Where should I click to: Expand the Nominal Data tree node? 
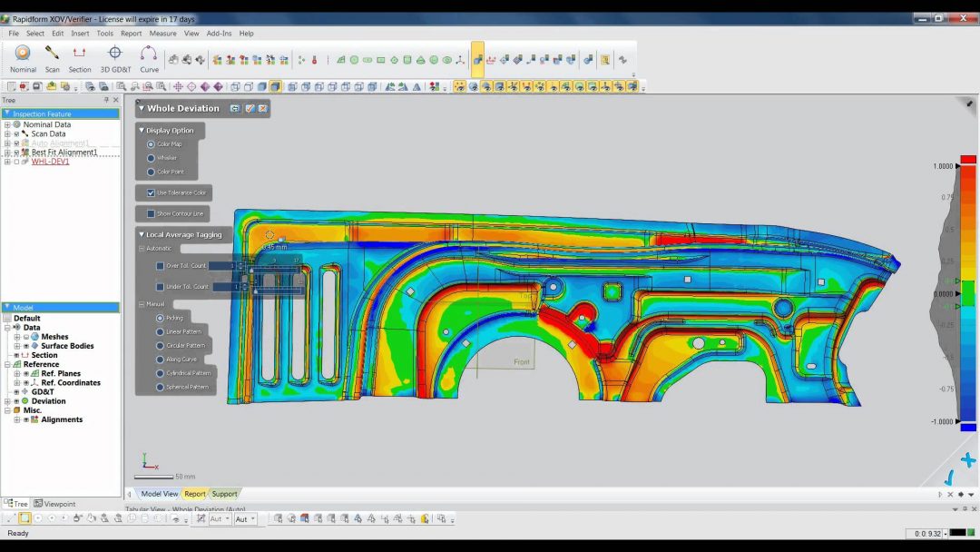coord(7,124)
